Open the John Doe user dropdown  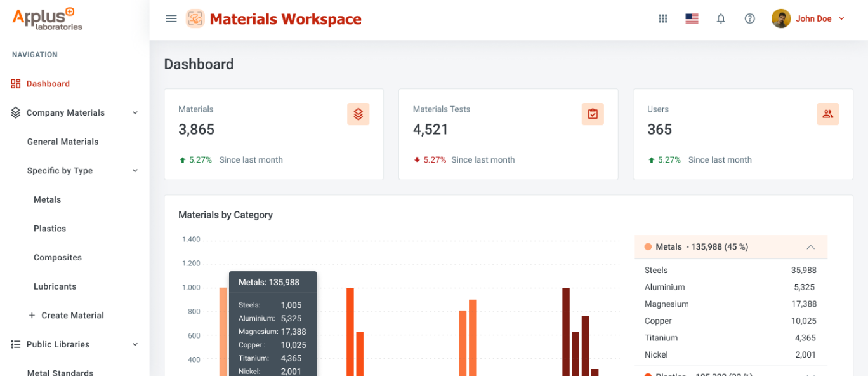click(808, 18)
